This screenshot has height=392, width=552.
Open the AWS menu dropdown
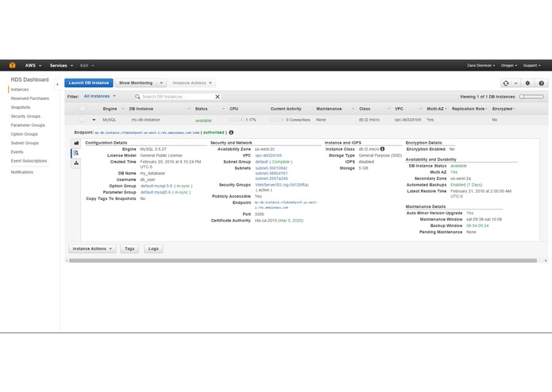(x=33, y=65)
